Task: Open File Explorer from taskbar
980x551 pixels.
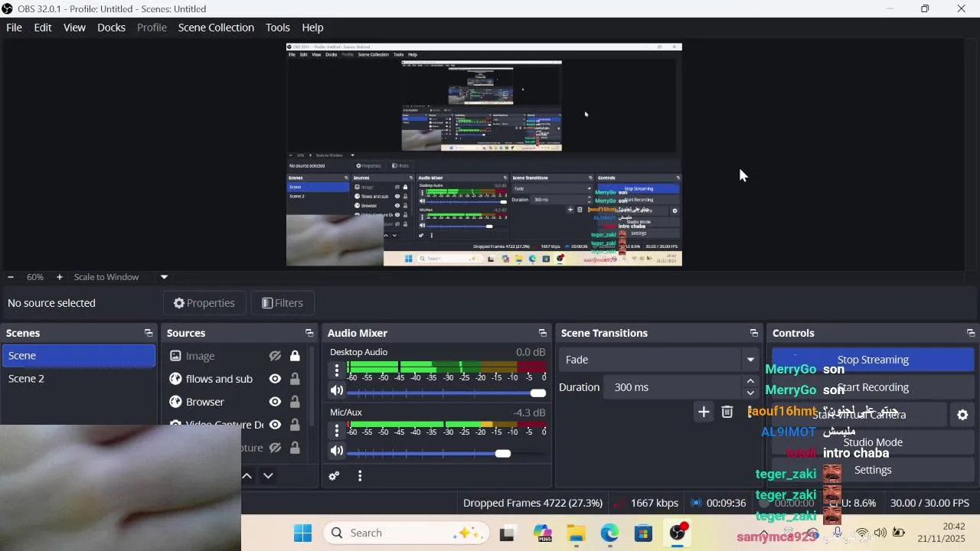Action: click(x=576, y=533)
